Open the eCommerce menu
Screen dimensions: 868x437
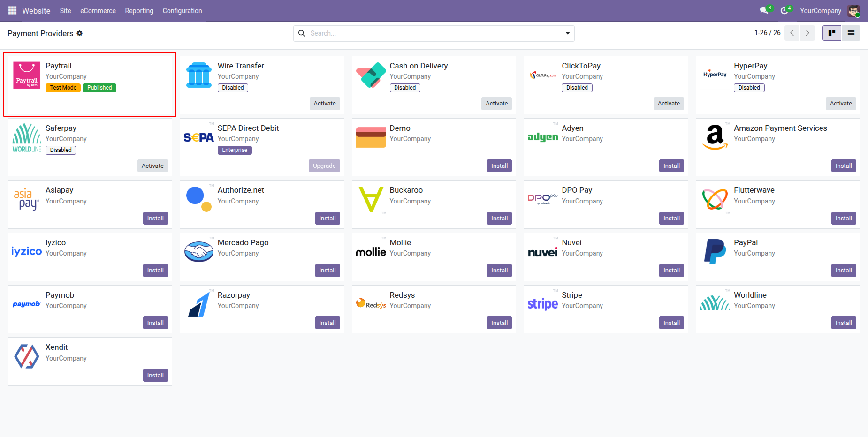98,11
